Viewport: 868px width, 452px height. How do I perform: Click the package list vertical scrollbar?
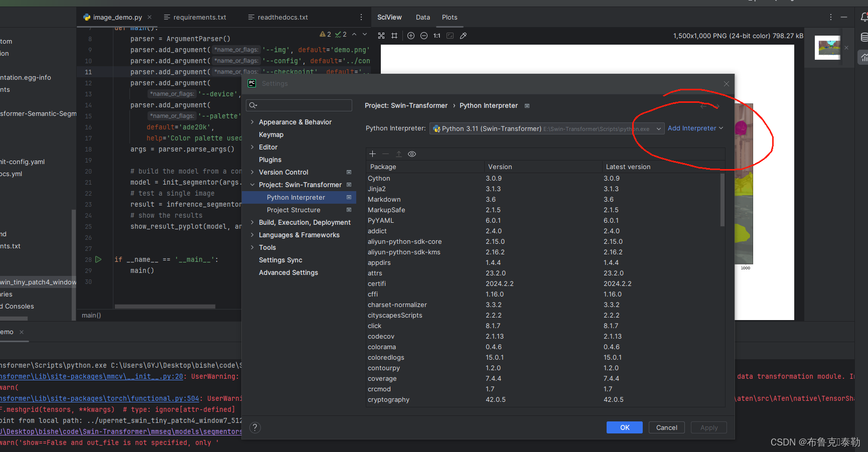[x=722, y=200]
